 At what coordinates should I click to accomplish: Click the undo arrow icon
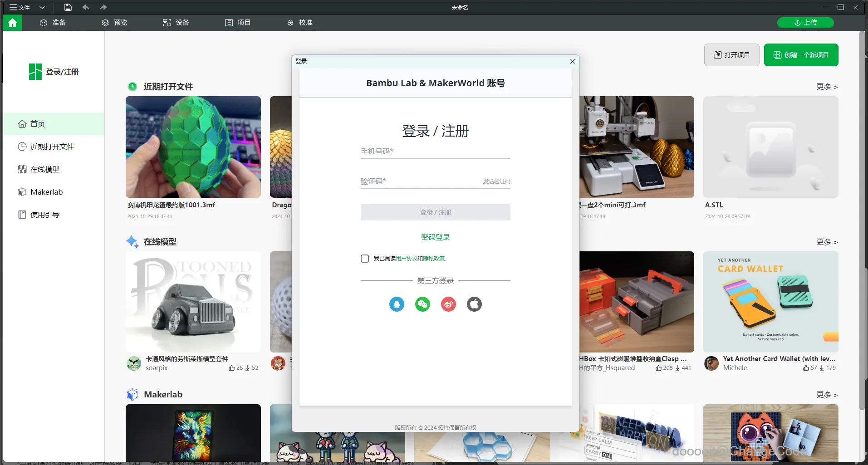point(85,7)
